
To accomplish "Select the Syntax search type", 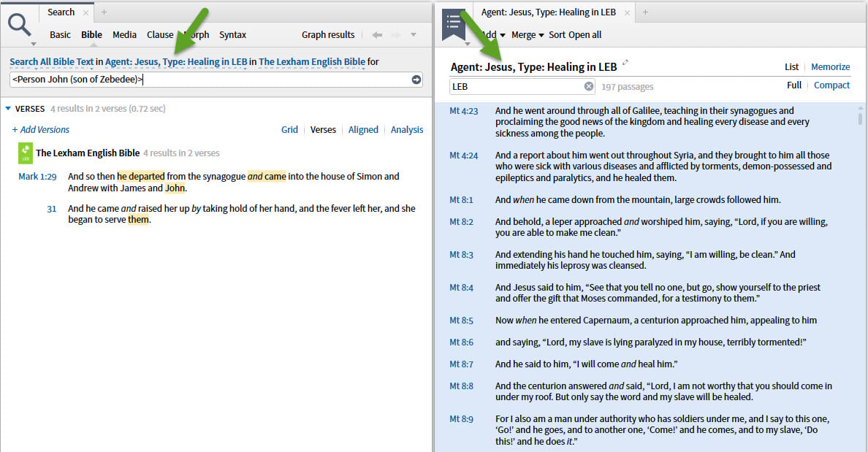I will [232, 35].
